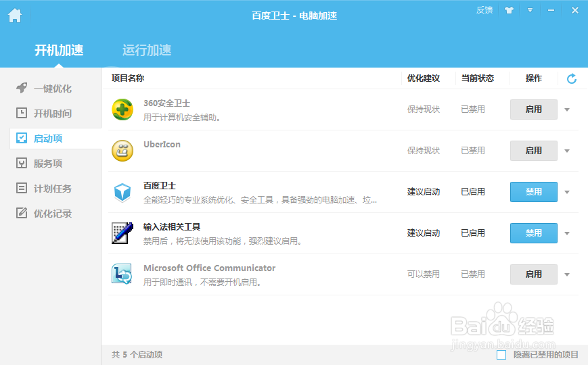The width and height of the screenshot is (588, 365).
Task: Select the 360安全卫士 item name
Action: (167, 103)
